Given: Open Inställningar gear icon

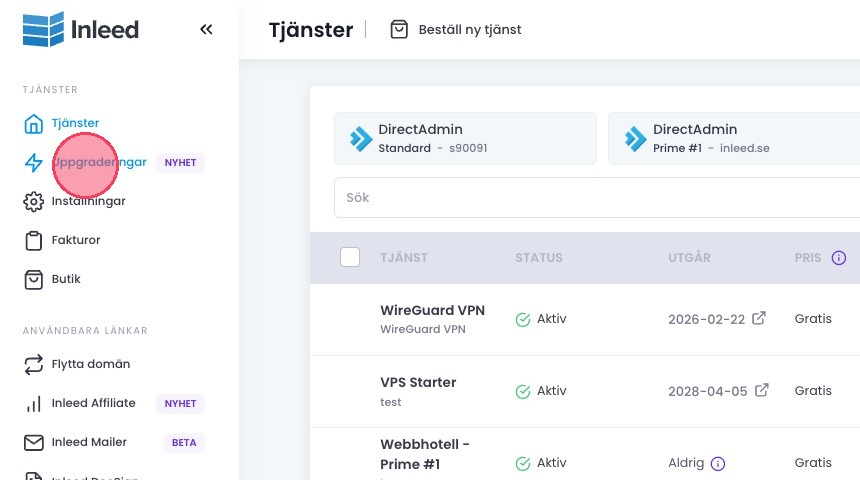Looking at the screenshot, I should 34,201.
